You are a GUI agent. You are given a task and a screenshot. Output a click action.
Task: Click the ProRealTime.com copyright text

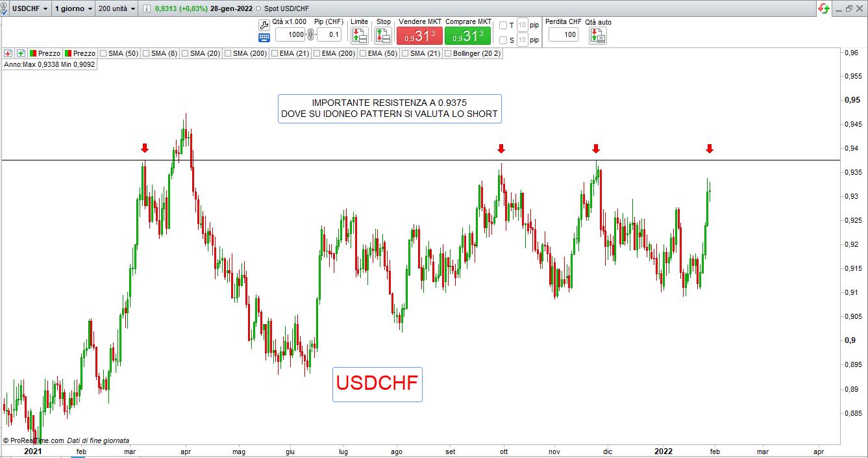[x=34, y=440]
